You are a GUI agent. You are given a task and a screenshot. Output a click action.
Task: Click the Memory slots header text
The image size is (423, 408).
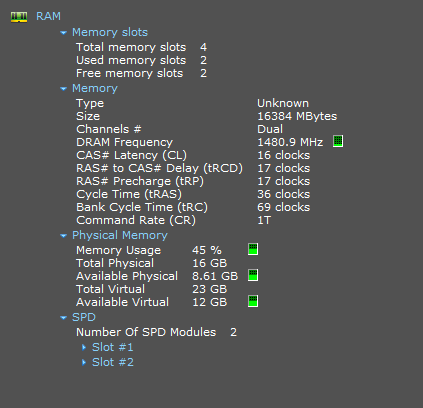[110, 32]
